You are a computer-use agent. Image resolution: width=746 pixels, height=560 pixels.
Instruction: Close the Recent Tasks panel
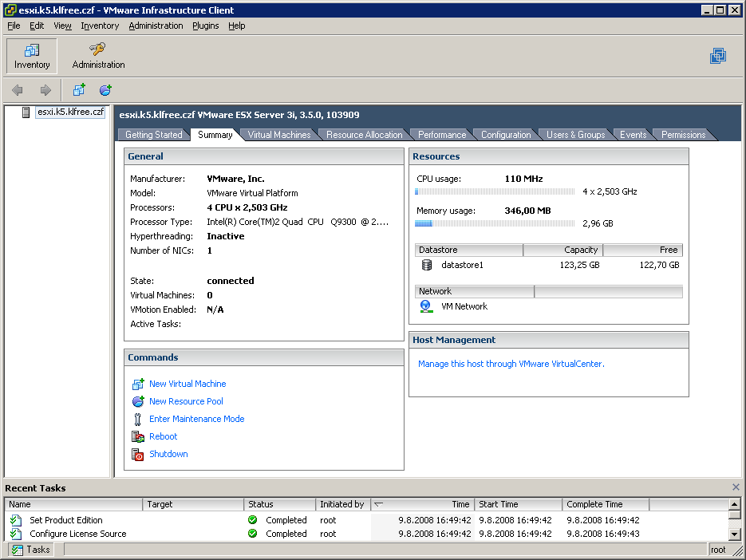tap(736, 487)
